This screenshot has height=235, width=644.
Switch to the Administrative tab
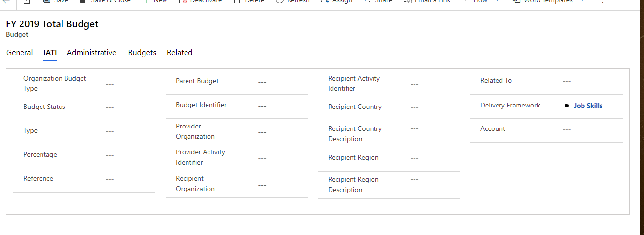point(92,53)
